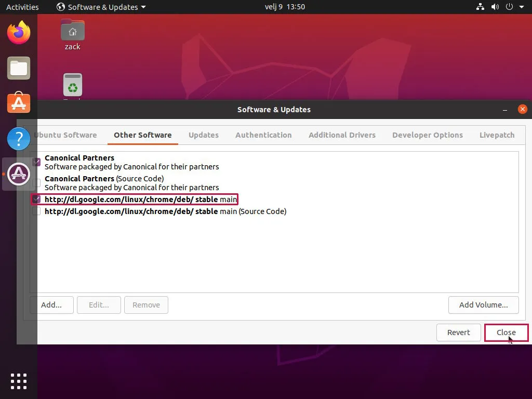Open Firefox from the dock
The image size is (532, 399).
point(19,32)
